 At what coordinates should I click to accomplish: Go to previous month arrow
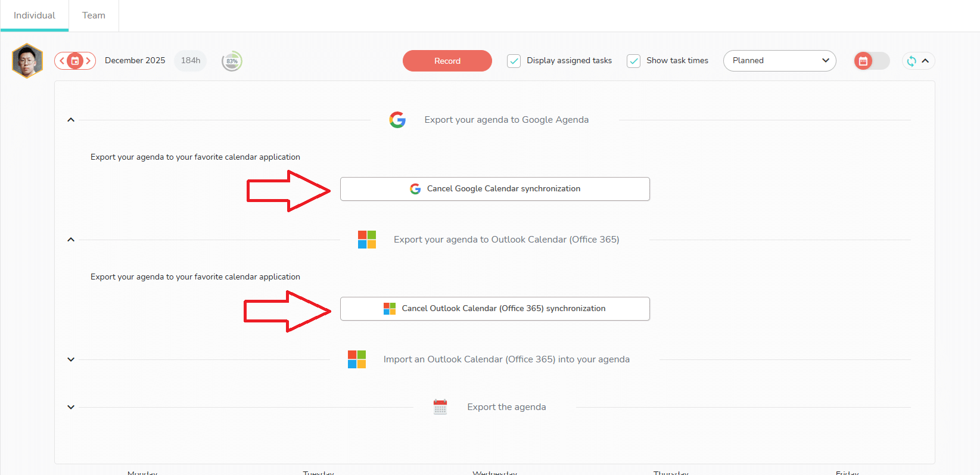(x=62, y=61)
